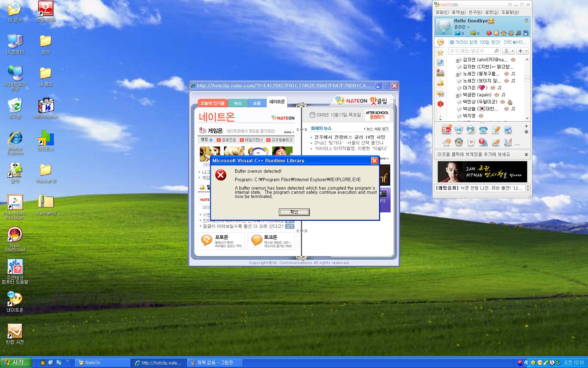588x368 pixels.
Task: Expand more shortcuts via the ellipsis button
Action: point(517,144)
